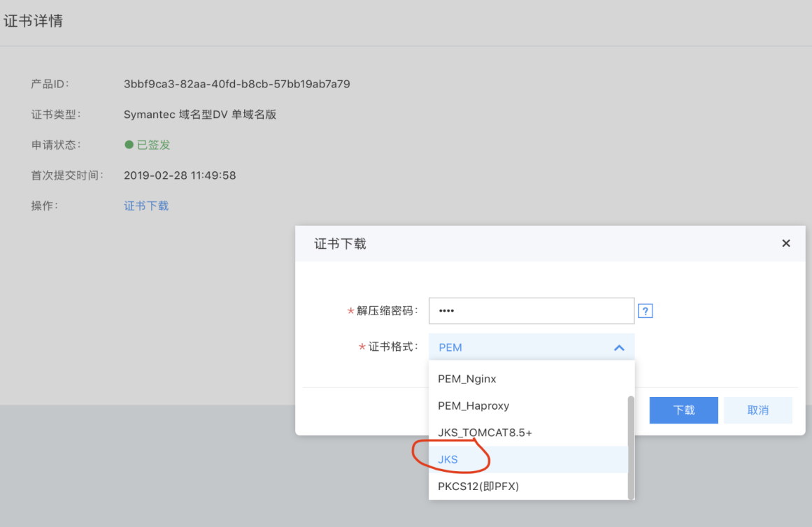The height and width of the screenshot is (527, 812).
Task: Choose the PEM_Haproxy format option
Action: point(473,406)
